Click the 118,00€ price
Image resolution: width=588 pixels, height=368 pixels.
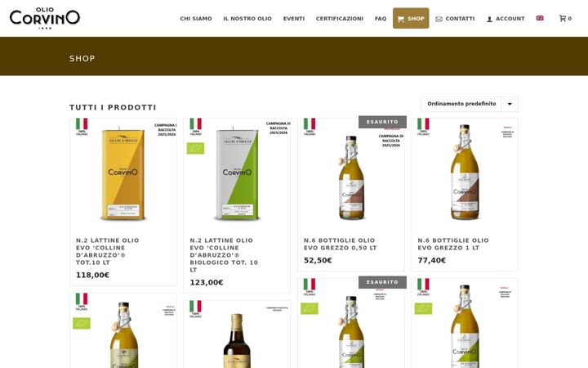coord(92,275)
